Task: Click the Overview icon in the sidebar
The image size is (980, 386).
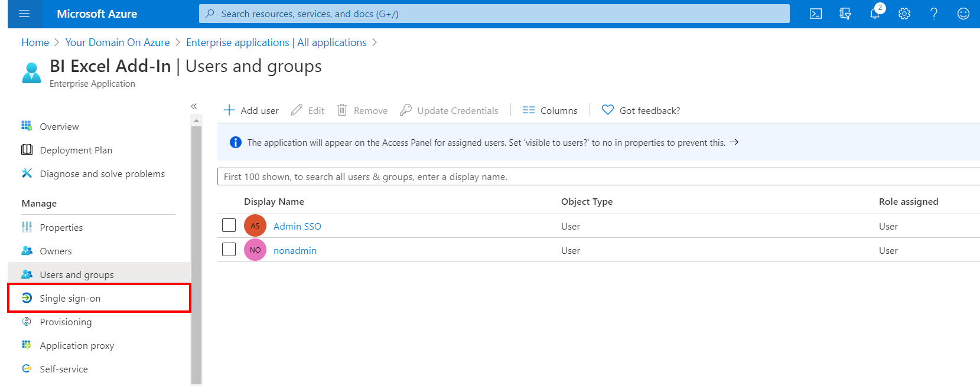Action: click(x=27, y=126)
